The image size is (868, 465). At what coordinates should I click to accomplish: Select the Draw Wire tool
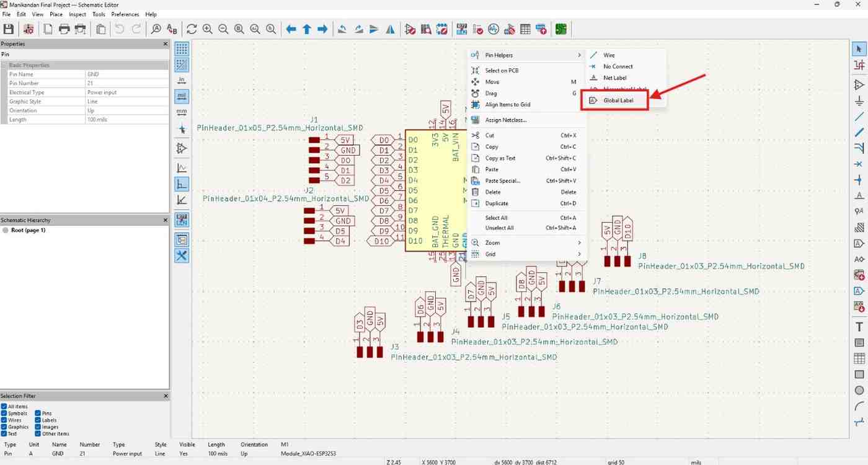pos(859,117)
